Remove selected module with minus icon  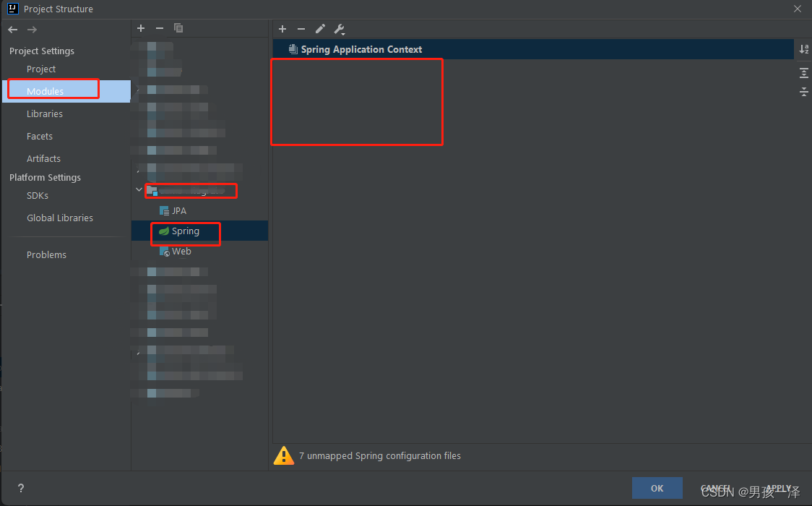point(160,28)
